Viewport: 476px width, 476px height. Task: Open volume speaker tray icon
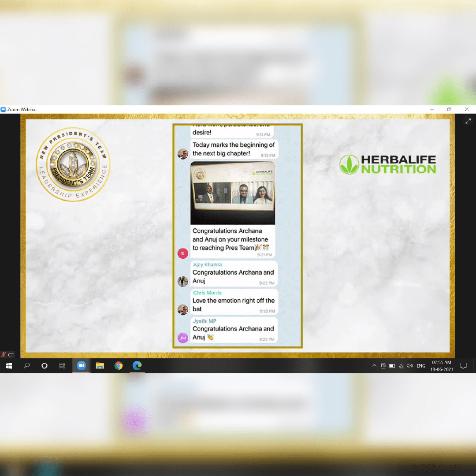(x=410, y=366)
